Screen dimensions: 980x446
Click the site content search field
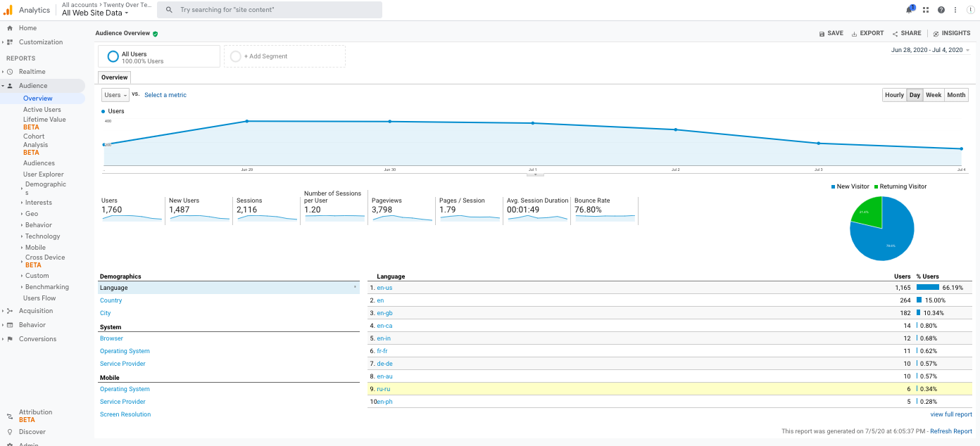coord(270,10)
